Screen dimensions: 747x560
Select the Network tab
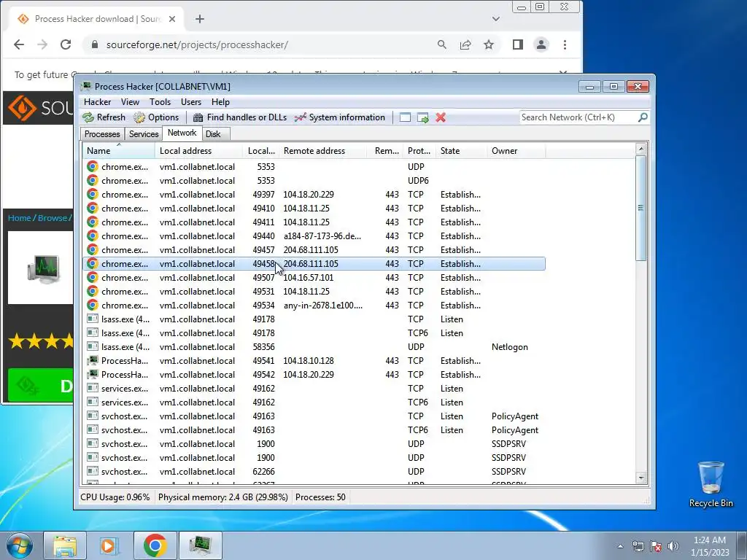[x=182, y=133]
